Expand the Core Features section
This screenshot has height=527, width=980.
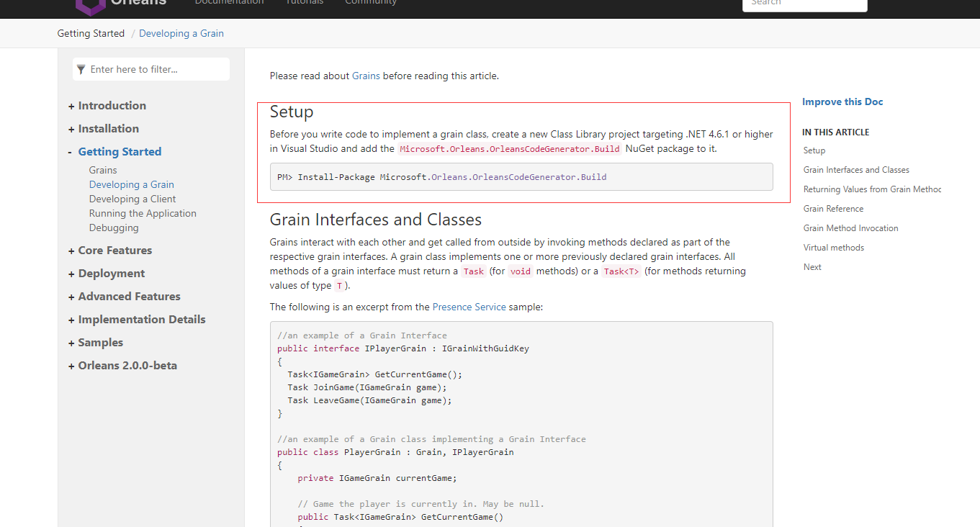[71, 250]
